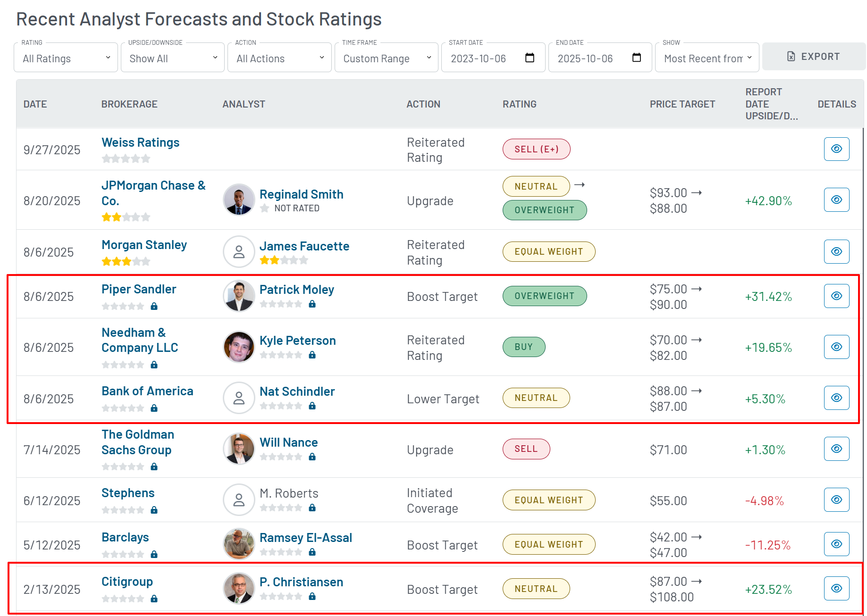Open calendar picker for End Date
This screenshot has height=616, width=867.
pyautogui.click(x=637, y=58)
